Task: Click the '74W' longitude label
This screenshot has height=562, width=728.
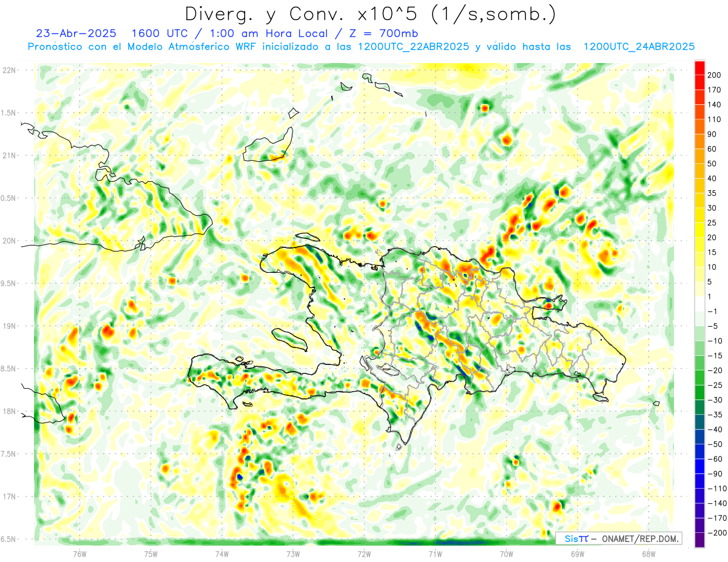Action: (x=221, y=554)
